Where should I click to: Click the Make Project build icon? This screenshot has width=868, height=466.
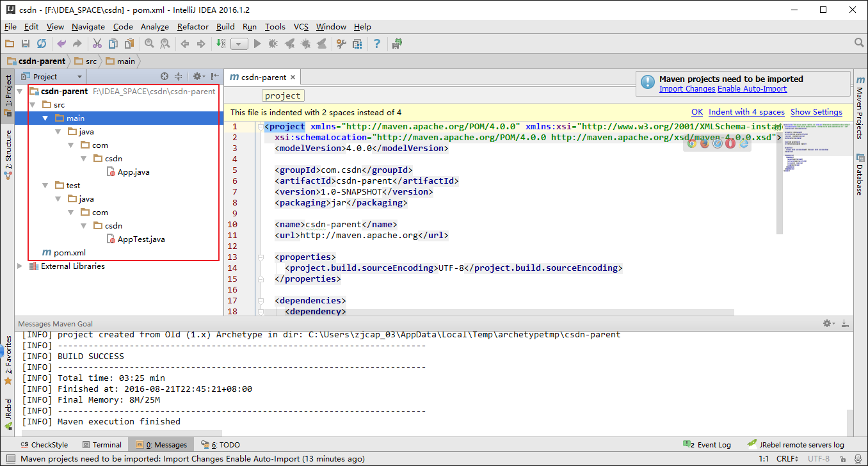[x=221, y=44]
